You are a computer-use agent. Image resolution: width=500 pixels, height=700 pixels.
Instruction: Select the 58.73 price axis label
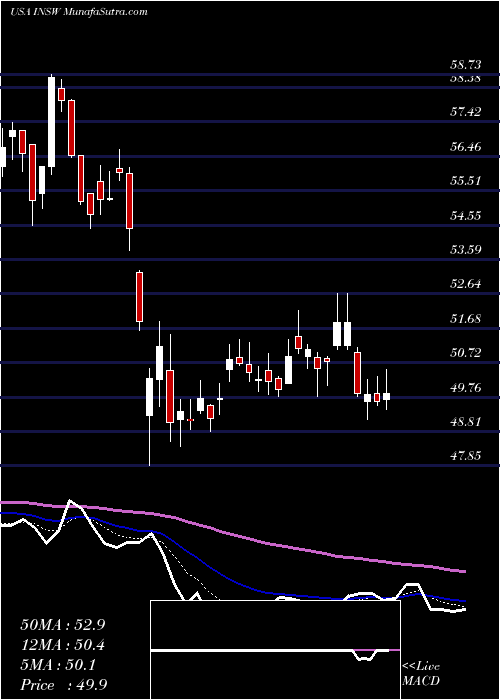[465, 65]
